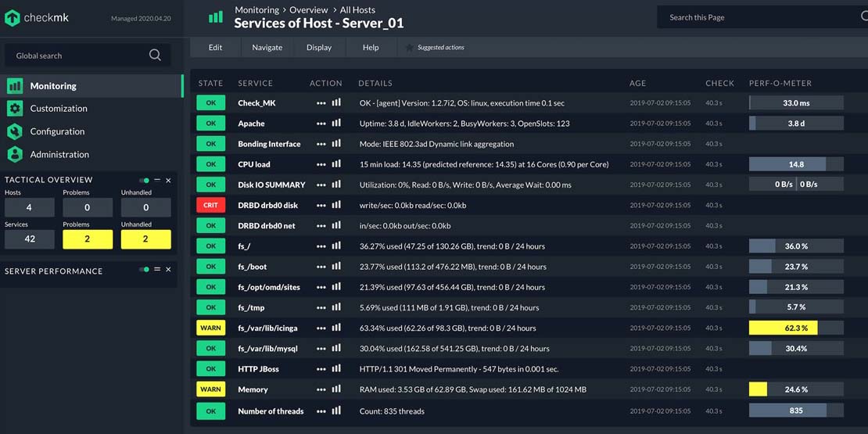Open the Monitoring sidebar icon

15,86
